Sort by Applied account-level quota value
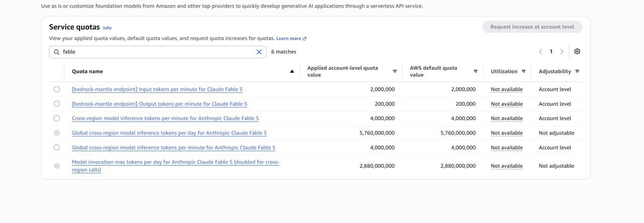Viewport: 644px width, 223px height. coord(394,71)
